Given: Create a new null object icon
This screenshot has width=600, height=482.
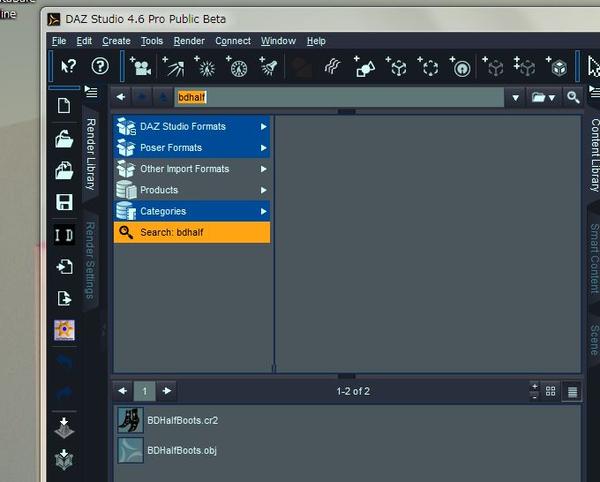Looking at the screenshot, I should [x=396, y=67].
